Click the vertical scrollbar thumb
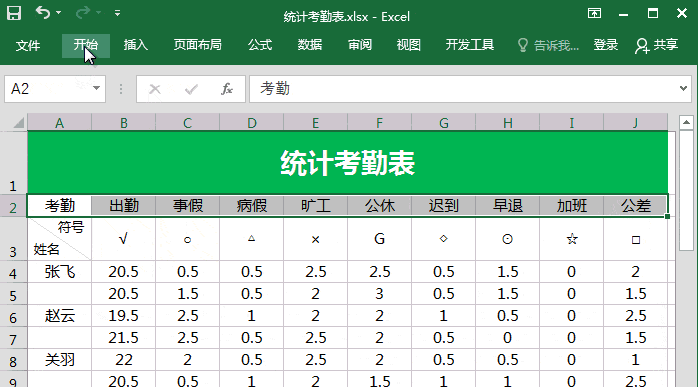This screenshot has height=387, width=699. click(687, 191)
